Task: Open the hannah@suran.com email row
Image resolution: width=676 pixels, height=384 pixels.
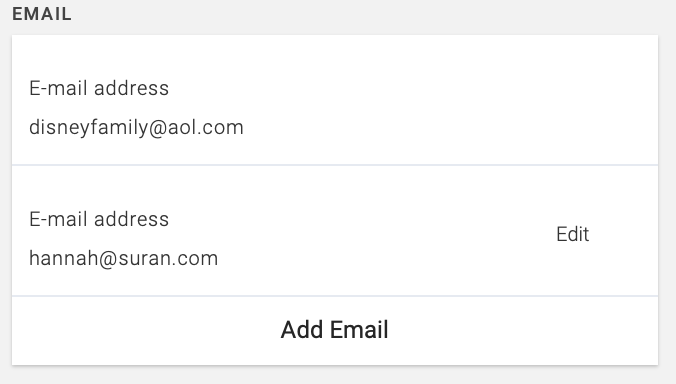Action: (x=335, y=231)
